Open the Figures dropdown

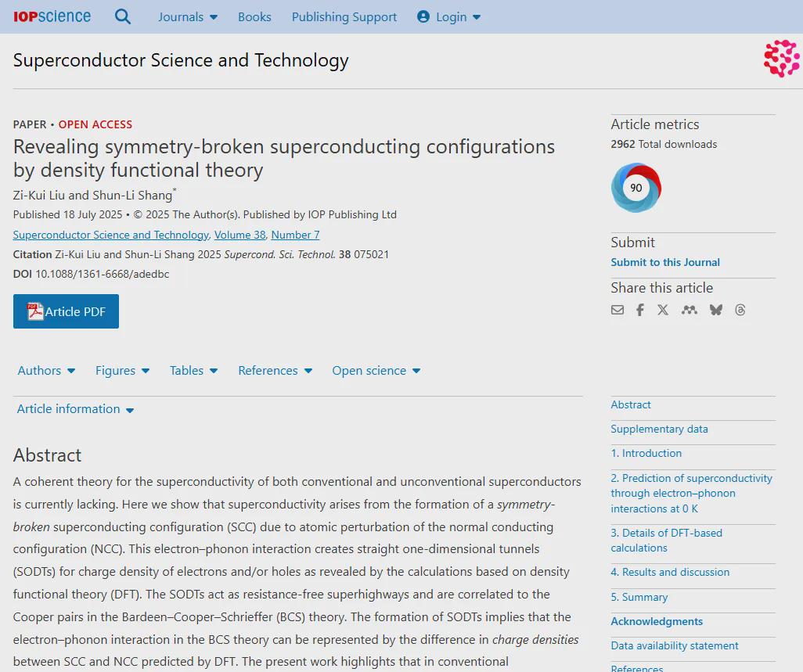pos(122,371)
